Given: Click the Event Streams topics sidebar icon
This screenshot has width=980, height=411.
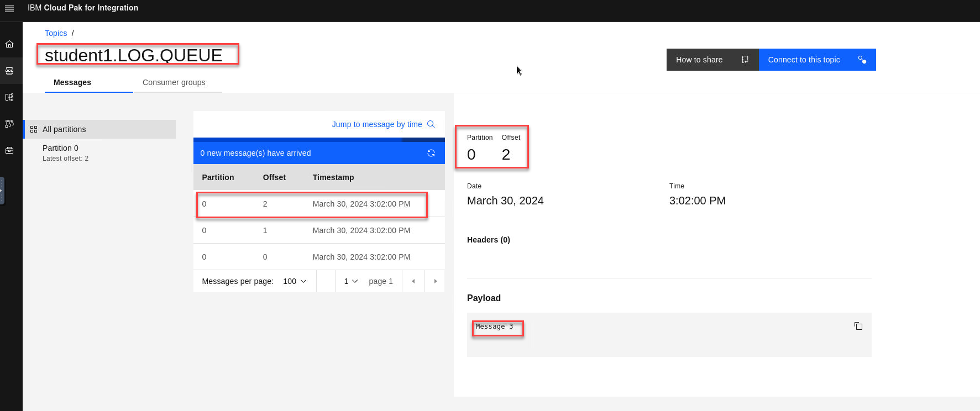Looking at the screenshot, I should [9, 71].
